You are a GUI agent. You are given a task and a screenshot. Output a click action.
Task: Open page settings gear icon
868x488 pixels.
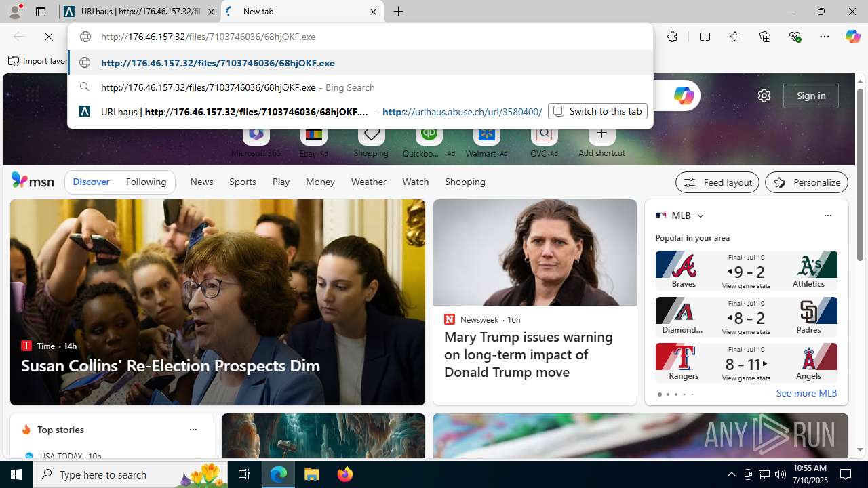(x=764, y=96)
